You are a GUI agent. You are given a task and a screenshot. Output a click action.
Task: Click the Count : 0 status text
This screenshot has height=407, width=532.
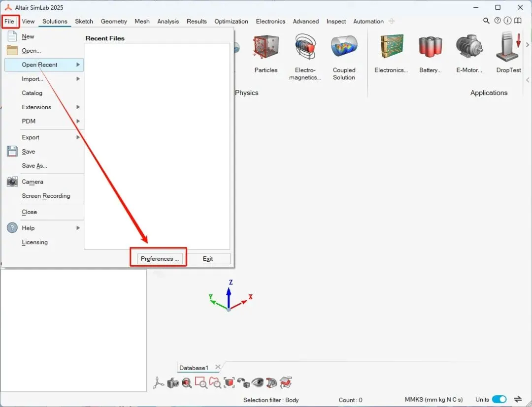pyautogui.click(x=351, y=400)
